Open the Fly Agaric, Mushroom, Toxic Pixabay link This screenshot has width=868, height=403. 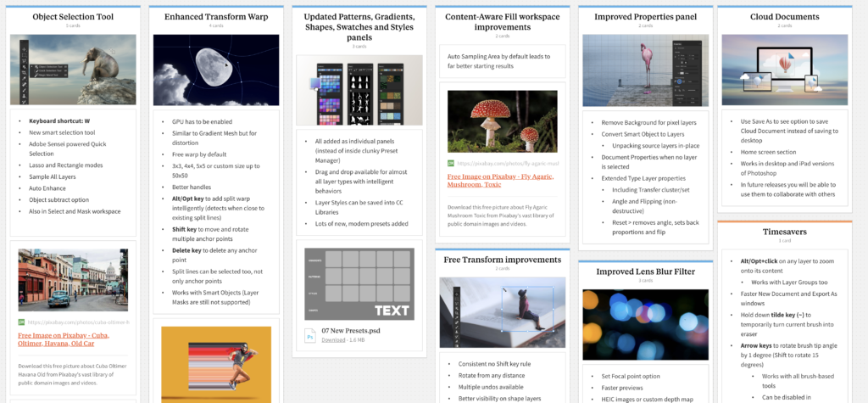pos(500,180)
